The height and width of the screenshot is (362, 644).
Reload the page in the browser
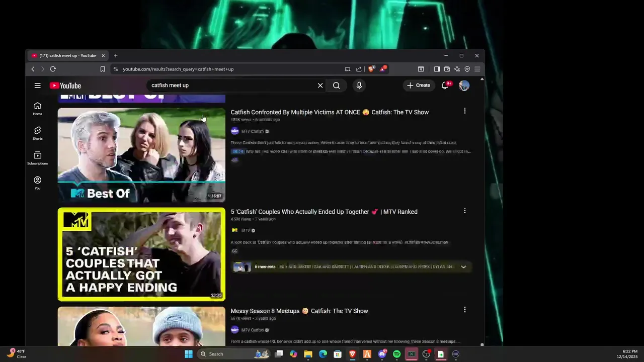[x=53, y=69]
